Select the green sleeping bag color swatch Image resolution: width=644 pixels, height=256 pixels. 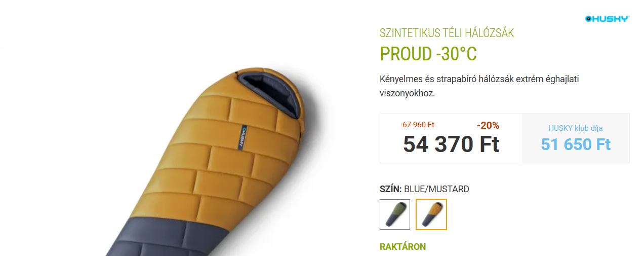tap(395, 214)
